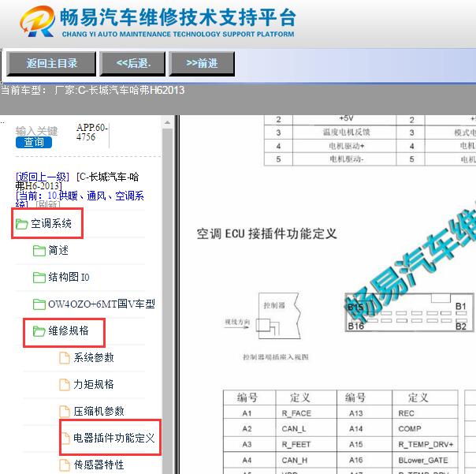
Task: Click the 压缩机参数 document icon
Action: (x=65, y=412)
